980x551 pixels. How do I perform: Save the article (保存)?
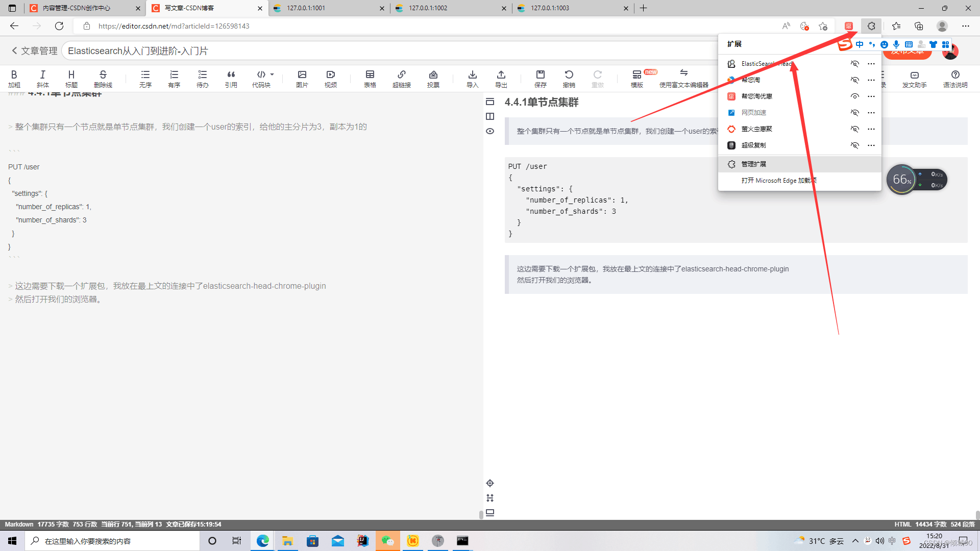[x=541, y=79]
